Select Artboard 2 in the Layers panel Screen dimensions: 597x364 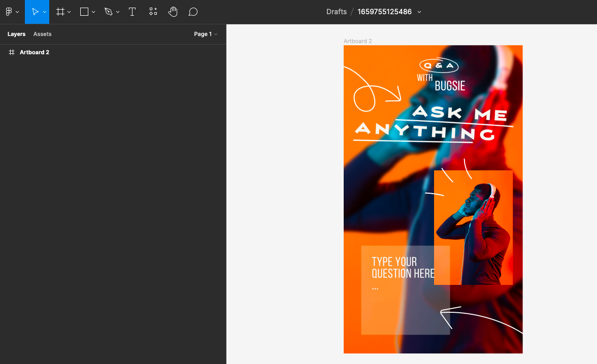pos(35,52)
